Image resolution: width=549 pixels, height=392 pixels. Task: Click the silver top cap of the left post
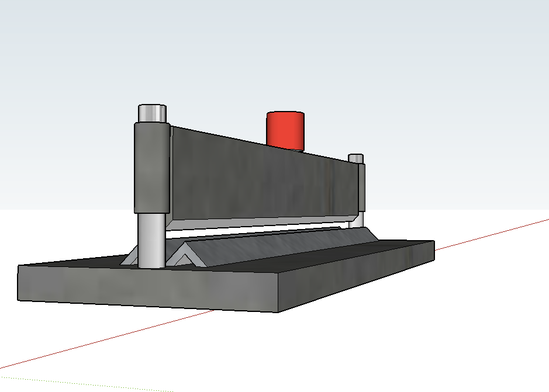coord(153,113)
